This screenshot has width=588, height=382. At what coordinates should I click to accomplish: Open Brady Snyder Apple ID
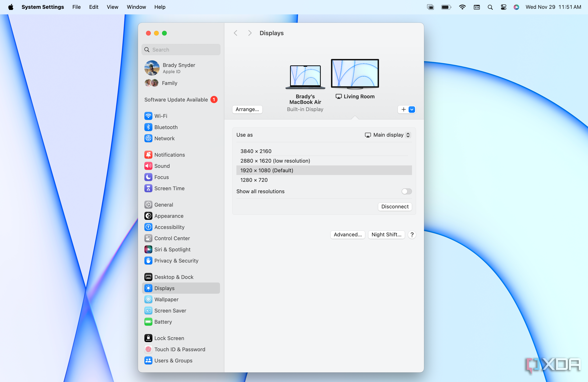pyautogui.click(x=181, y=68)
